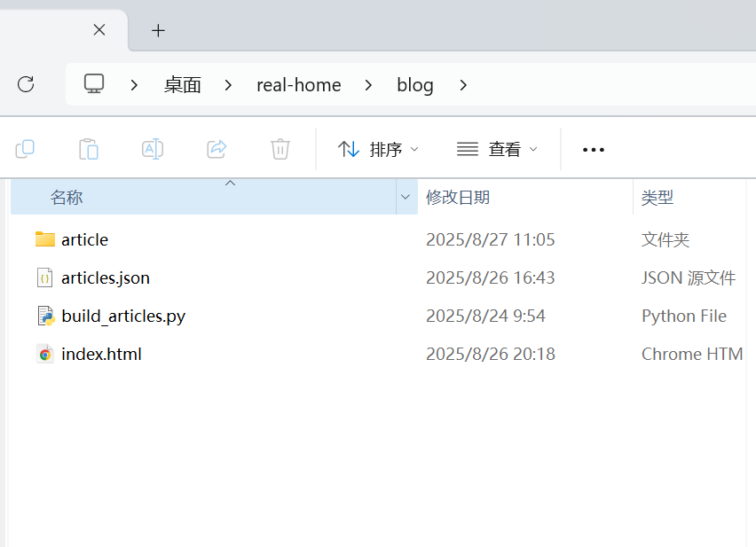The image size is (756, 547).
Task: Open the 查看 view dropdown
Action: pos(497,149)
